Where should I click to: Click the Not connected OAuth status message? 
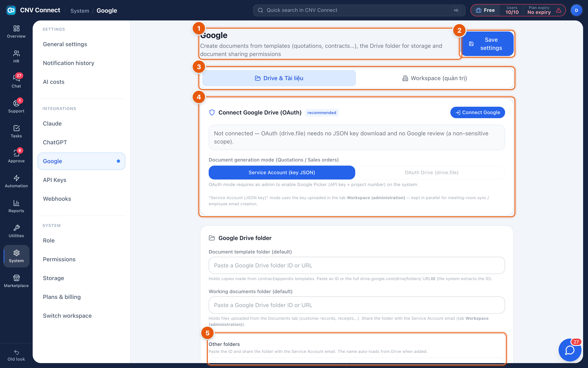[x=357, y=138]
